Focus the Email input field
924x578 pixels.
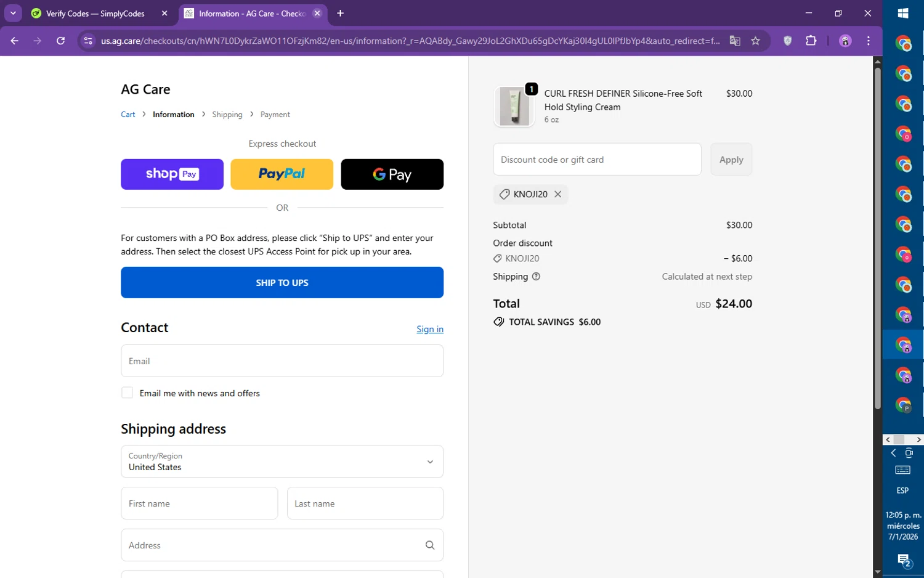click(x=282, y=361)
